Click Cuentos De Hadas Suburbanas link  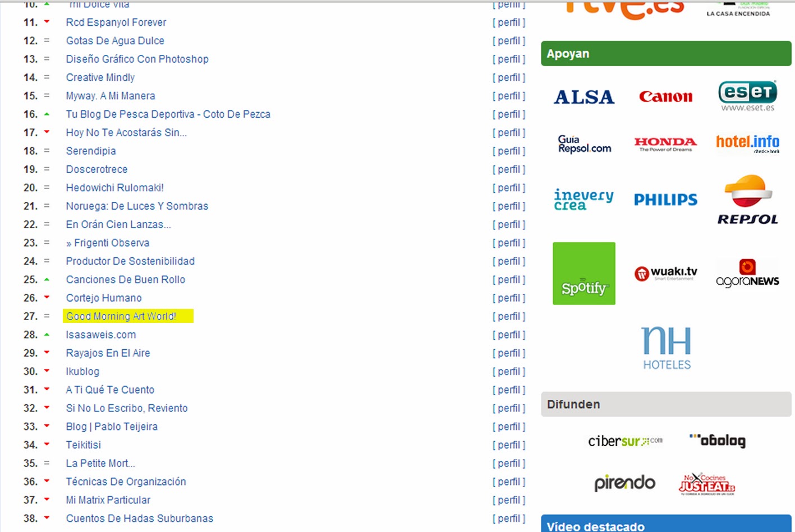coord(140,519)
